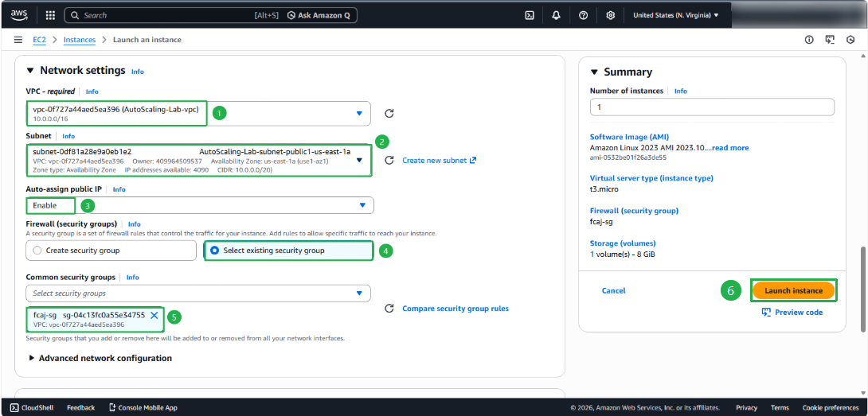The image size is (868, 416).
Task: Open the settings gear in the top bar
Action: [611, 15]
